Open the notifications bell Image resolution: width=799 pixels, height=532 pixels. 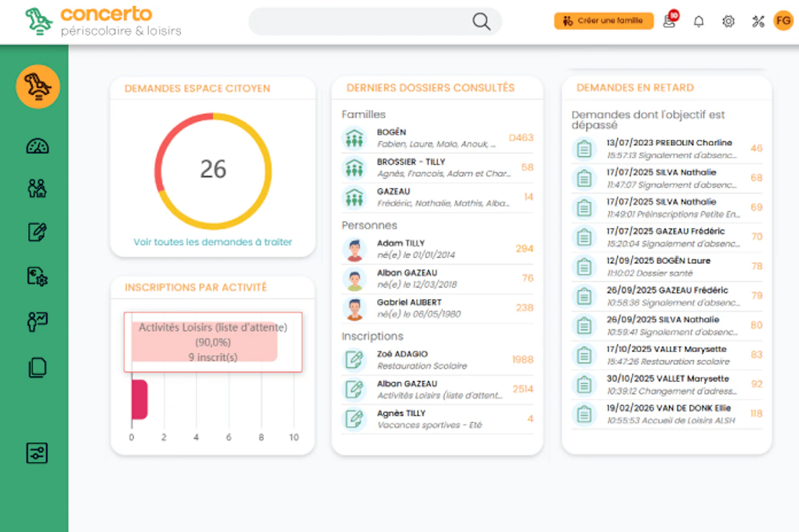[699, 22]
